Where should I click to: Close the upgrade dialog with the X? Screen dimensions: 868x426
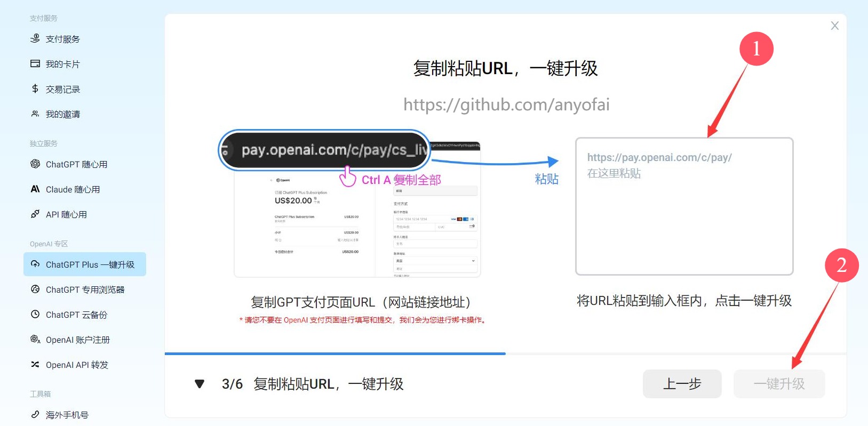click(835, 26)
